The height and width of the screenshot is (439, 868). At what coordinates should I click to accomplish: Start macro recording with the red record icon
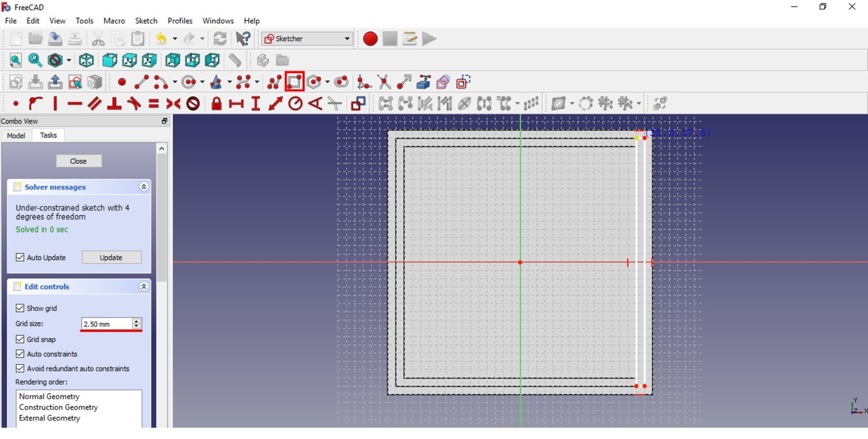(x=370, y=39)
